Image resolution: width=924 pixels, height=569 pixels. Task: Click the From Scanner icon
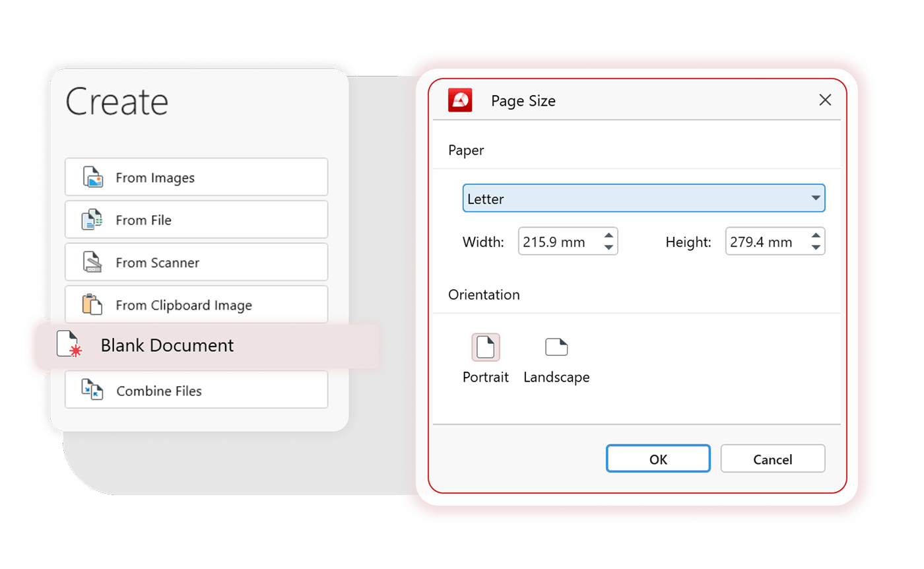[92, 262]
